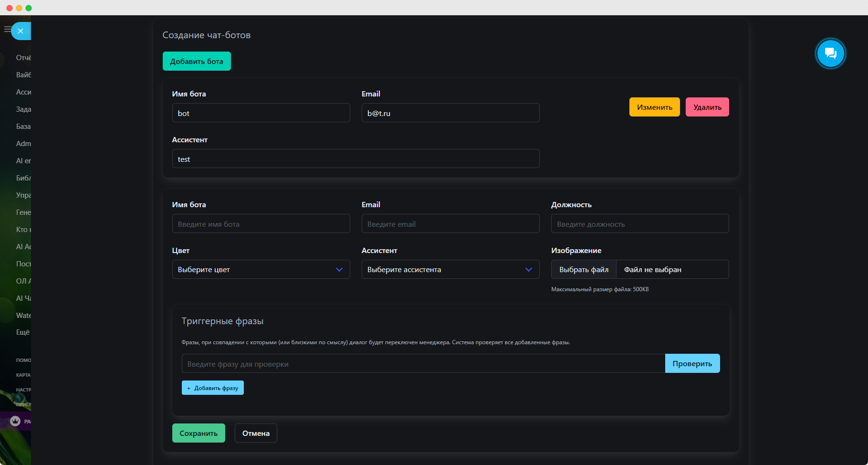Focus the 'Введите имя бота' field
This screenshot has height=465, width=868.
(261, 223)
